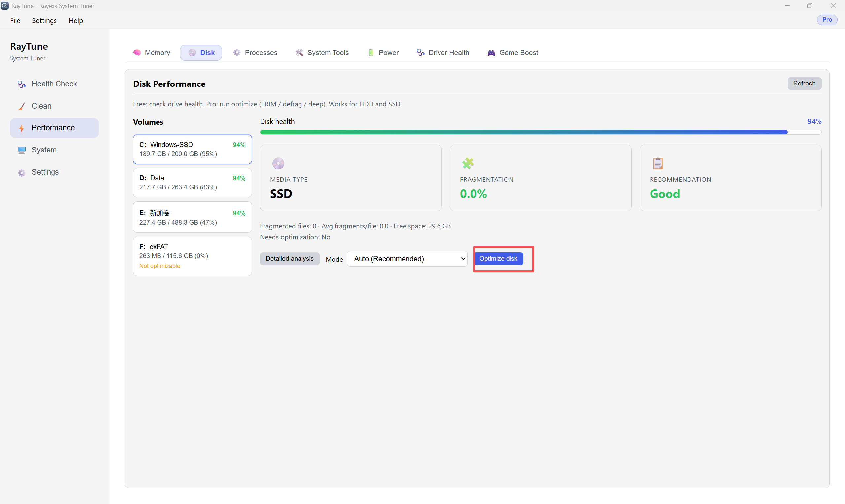Click the Fragmentation puzzle icon
The image size is (845, 504).
pos(468,163)
